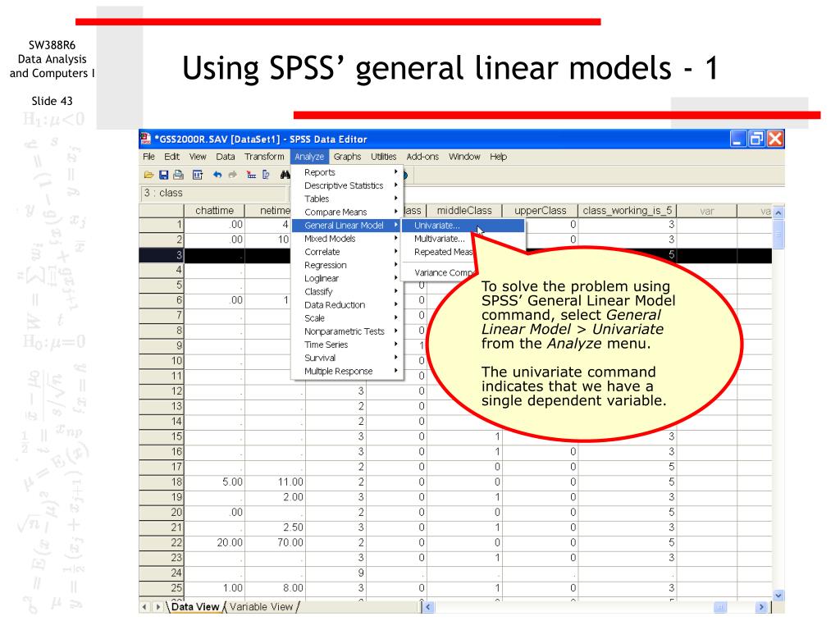
Task: Open the Transform menu
Action: (x=265, y=157)
